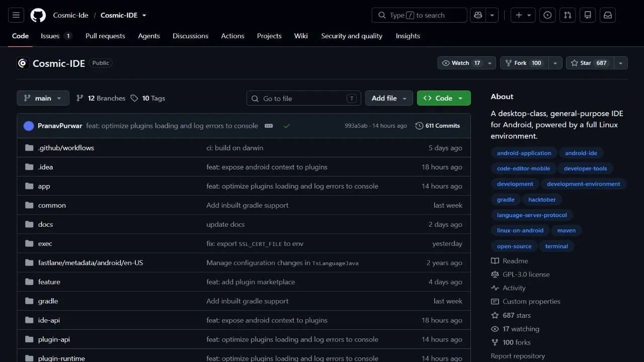View the commit status check mark
Image resolution: width=644 pixels, height=362 pixels.
(287, 126)
